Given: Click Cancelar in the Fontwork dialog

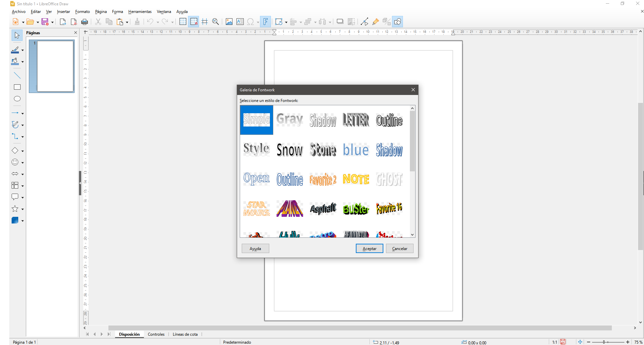Looking at the screenshot, I should coord(400,249).
